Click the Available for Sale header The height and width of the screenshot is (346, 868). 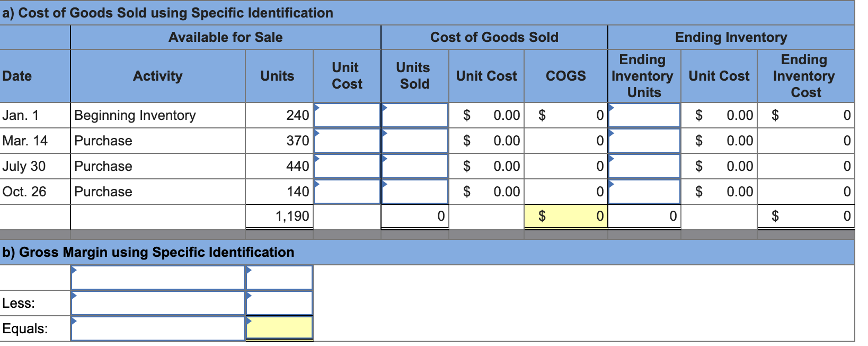coord(226,37)
